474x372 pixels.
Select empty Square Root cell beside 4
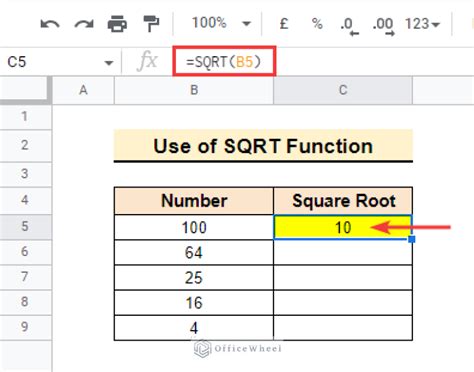[x=343, y=328]
